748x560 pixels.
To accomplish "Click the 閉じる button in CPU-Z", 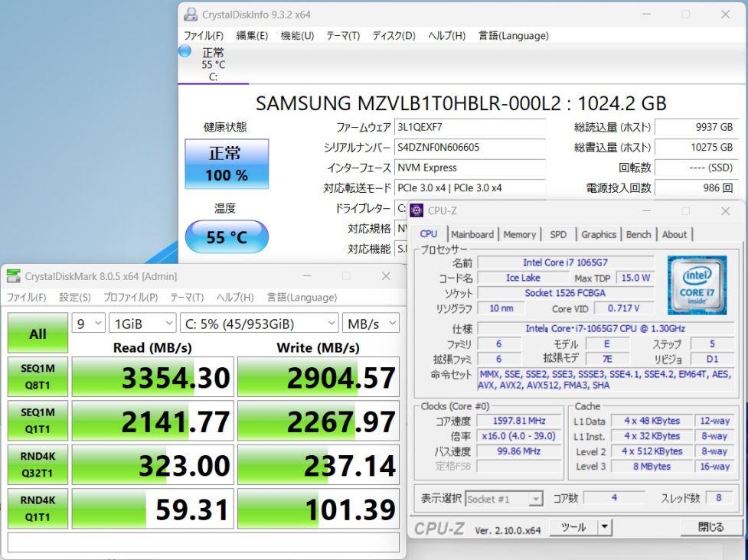I will click(x=710, y=527).
